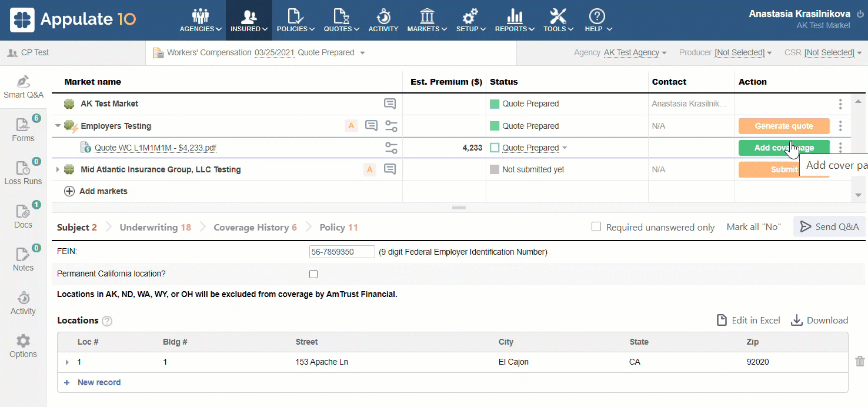Open message icon for Mid Atlantic Insurance Group
This screenshot has width=868, height=407.
[x=389, y=169]
